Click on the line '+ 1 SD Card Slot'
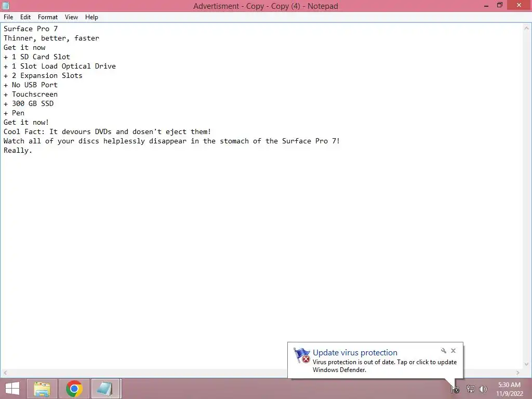This screenshot has height=399, width=532. coord(37,57)
